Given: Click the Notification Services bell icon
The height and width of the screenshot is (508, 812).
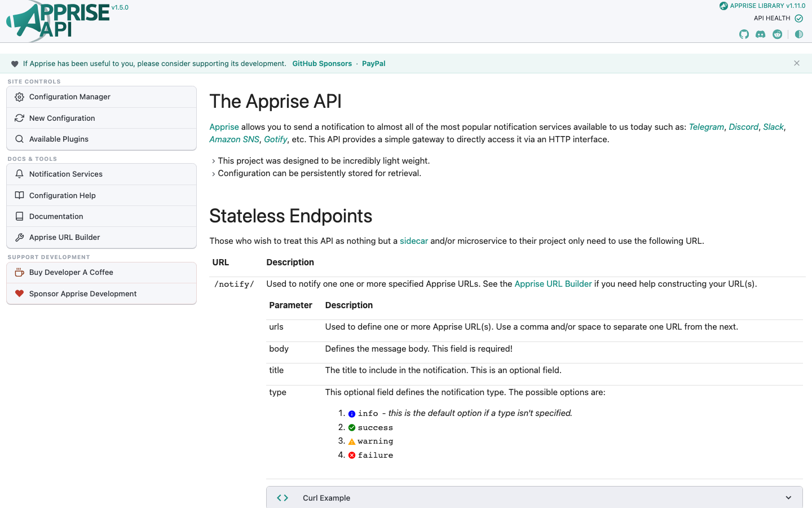Looking at the screenshot, I should pyautogui.click(x=19, y=174).
